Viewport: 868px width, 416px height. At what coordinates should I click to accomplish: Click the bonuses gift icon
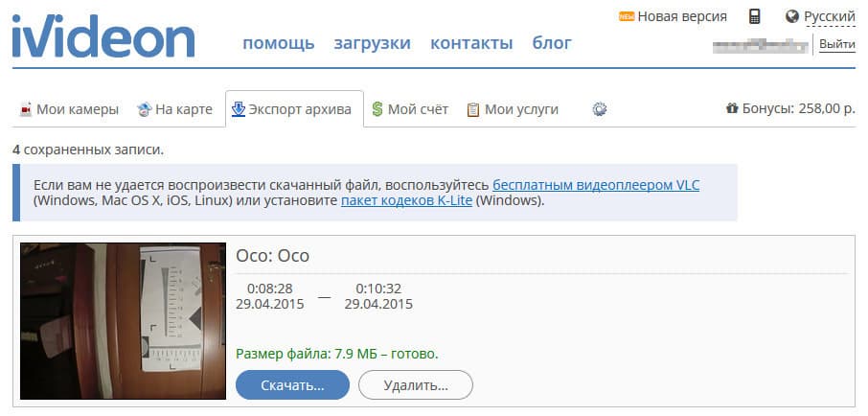pos(732,109)
